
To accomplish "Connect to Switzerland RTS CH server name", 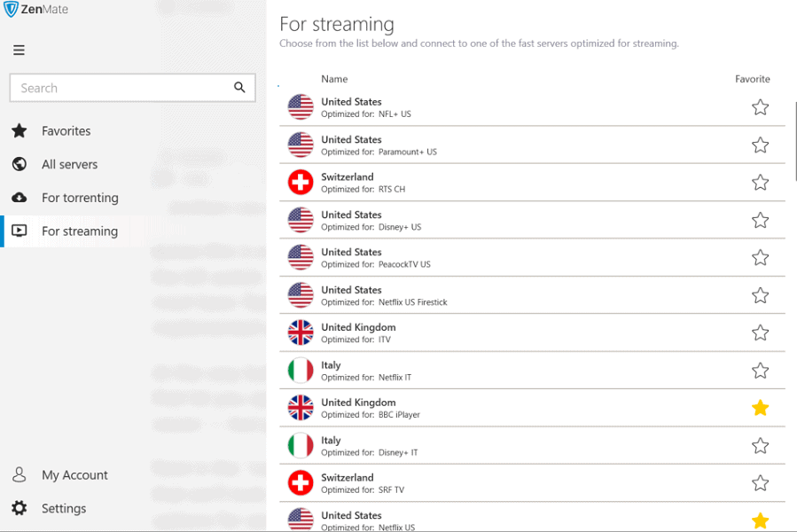I will pyautogui.click(x=348, y=177).
